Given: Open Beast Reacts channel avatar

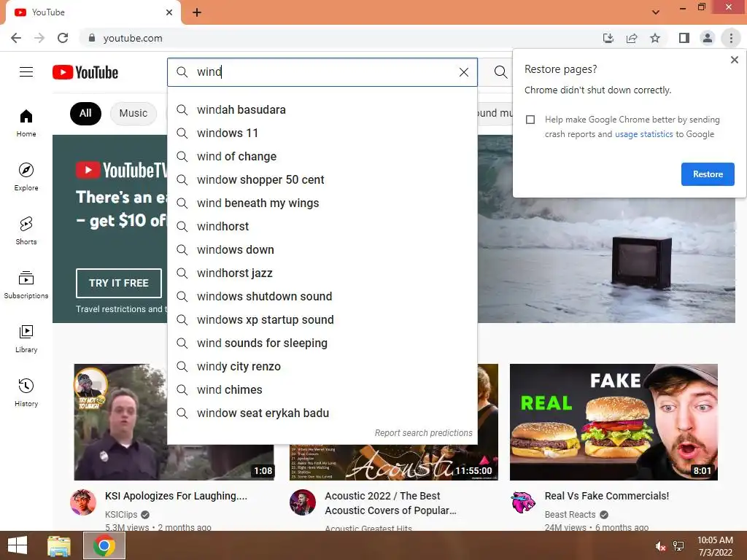Looking at the screenshot, I should coord(522,502).
